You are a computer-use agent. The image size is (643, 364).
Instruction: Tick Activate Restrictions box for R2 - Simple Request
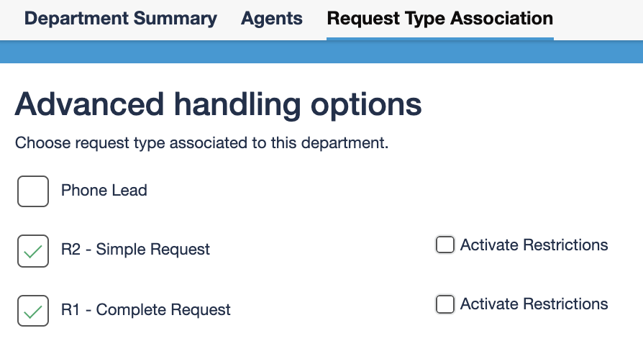445,245
